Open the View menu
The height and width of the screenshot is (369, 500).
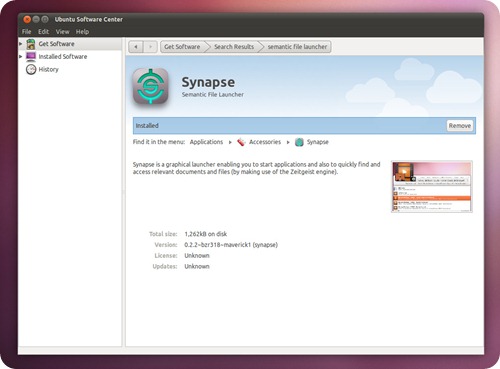pyautogui.click(x=62, y=32)
